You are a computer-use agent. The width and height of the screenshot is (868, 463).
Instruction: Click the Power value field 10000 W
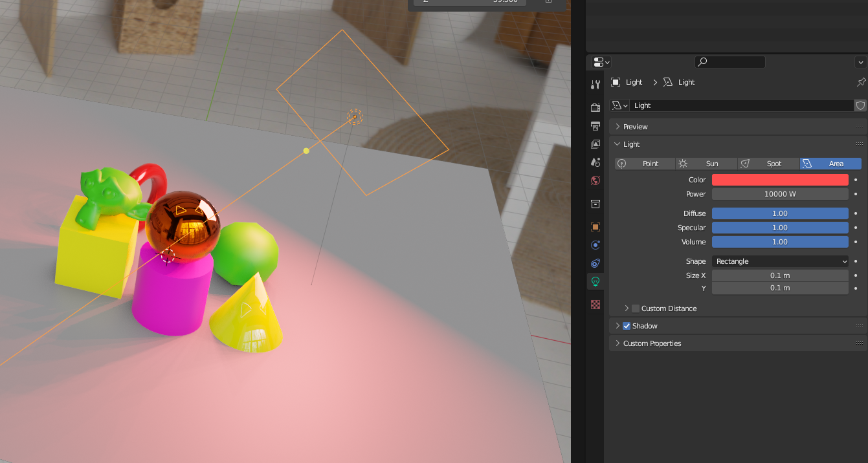coord(780,194)
